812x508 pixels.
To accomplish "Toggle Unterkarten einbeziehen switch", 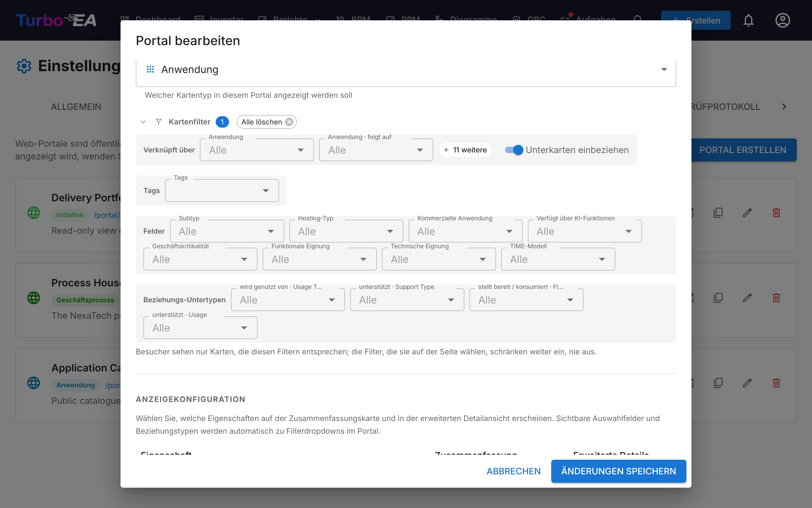I will pyautogui.click(x=514, y=150).
